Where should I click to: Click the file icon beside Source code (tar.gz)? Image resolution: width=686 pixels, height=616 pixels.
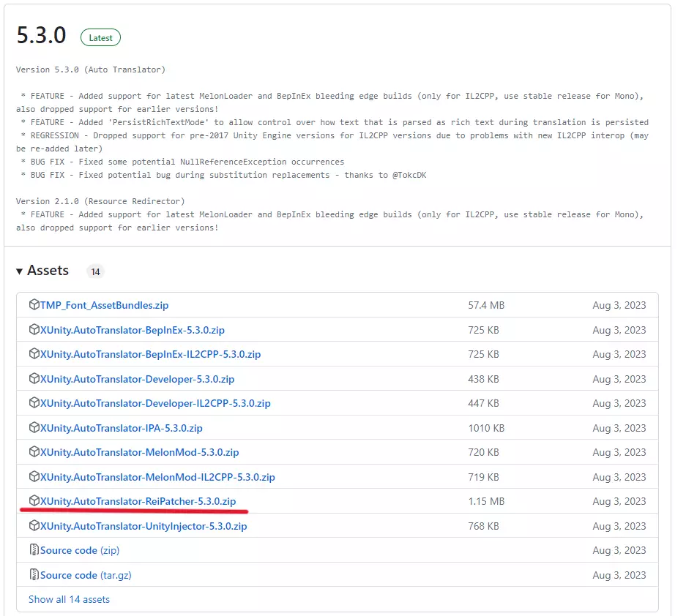(34, 574)
